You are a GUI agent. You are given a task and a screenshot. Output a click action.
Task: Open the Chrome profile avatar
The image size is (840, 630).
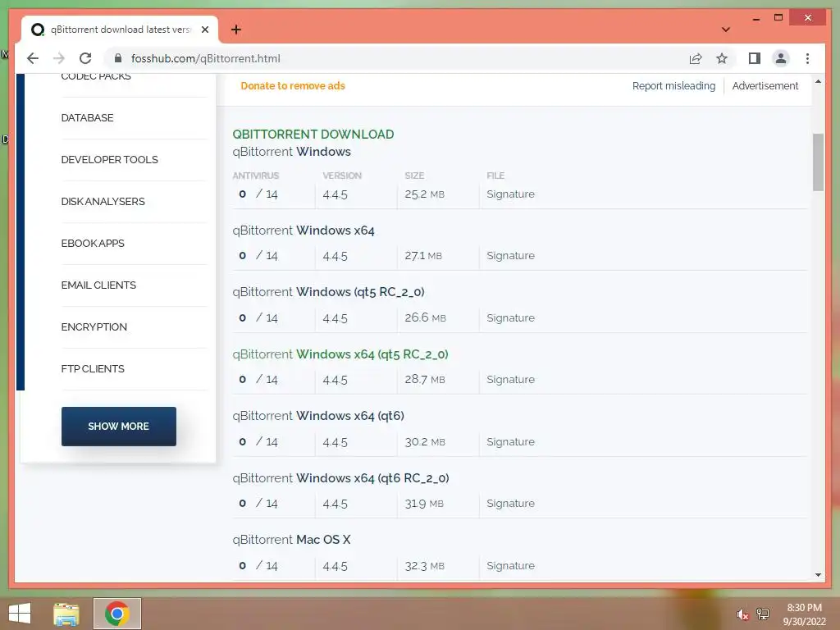click(x=781, y=58)
